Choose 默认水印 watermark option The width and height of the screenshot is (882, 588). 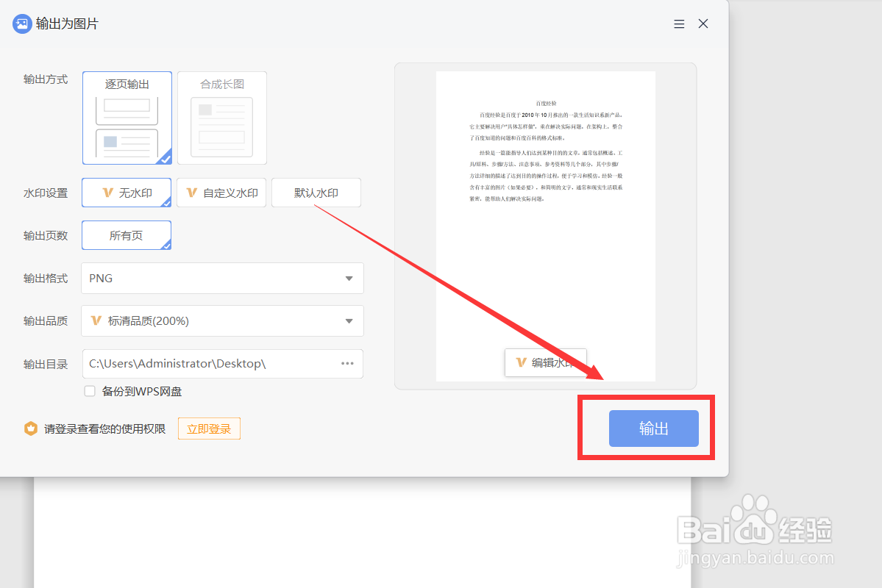[316, 193]
